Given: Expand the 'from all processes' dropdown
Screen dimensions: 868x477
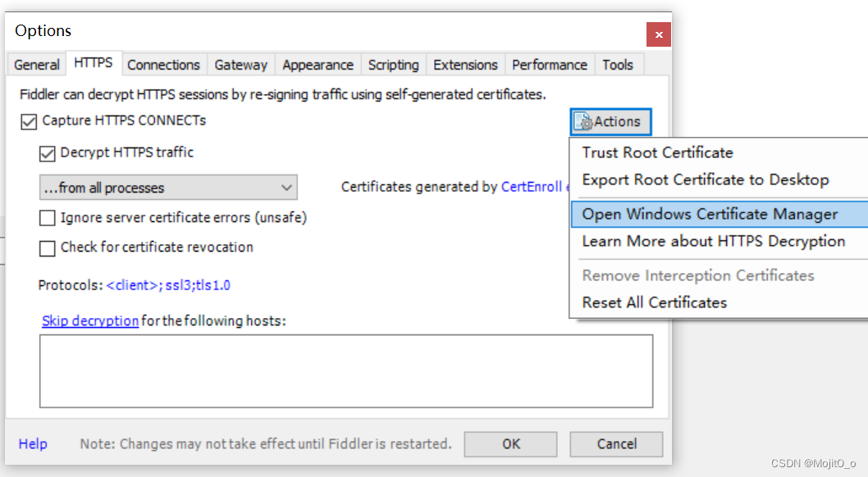Looking at the screenshot, I should 168,188.
